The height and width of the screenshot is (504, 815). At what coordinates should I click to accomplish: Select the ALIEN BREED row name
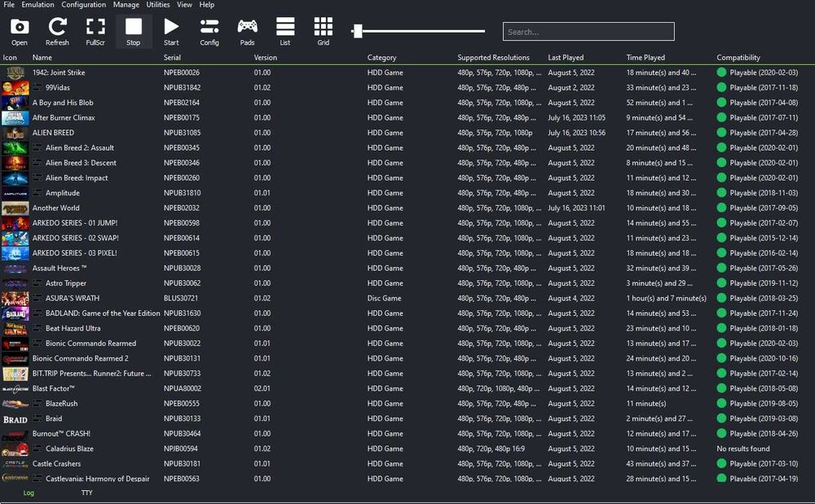click(x=53, y=133)
